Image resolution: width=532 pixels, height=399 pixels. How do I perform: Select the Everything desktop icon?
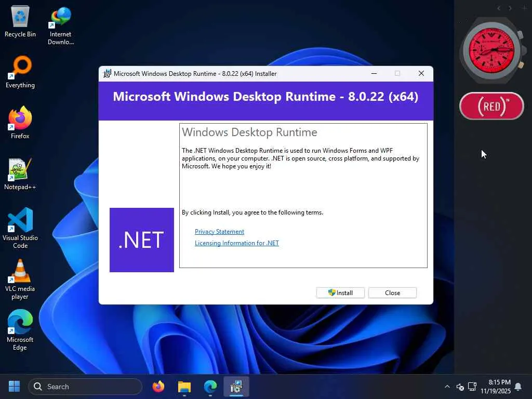click(x=20, y=72)
